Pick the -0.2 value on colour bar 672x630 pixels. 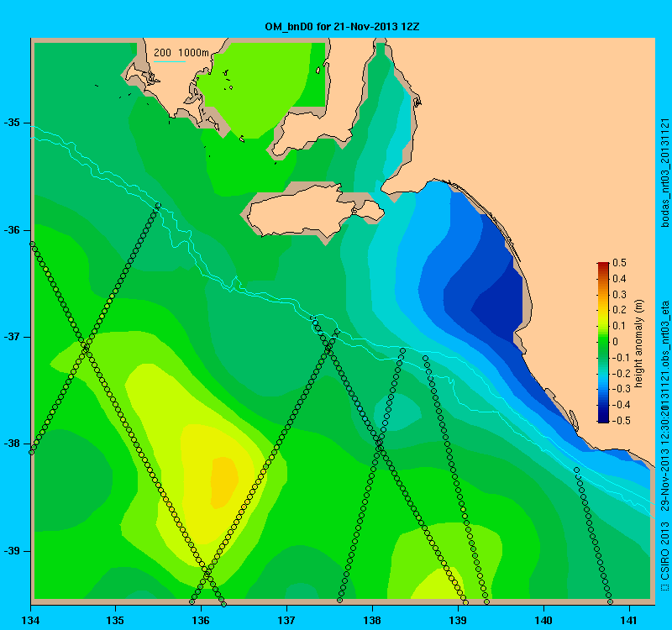621,373
